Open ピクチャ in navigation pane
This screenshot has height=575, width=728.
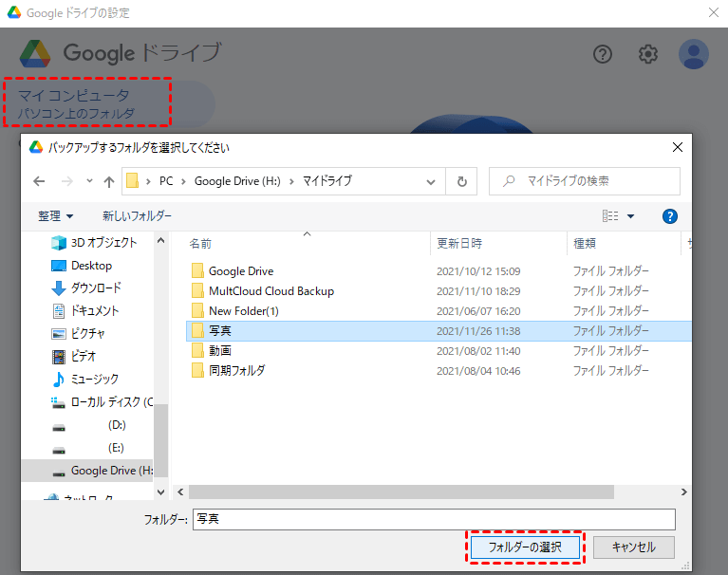click(x=78, y=333)
